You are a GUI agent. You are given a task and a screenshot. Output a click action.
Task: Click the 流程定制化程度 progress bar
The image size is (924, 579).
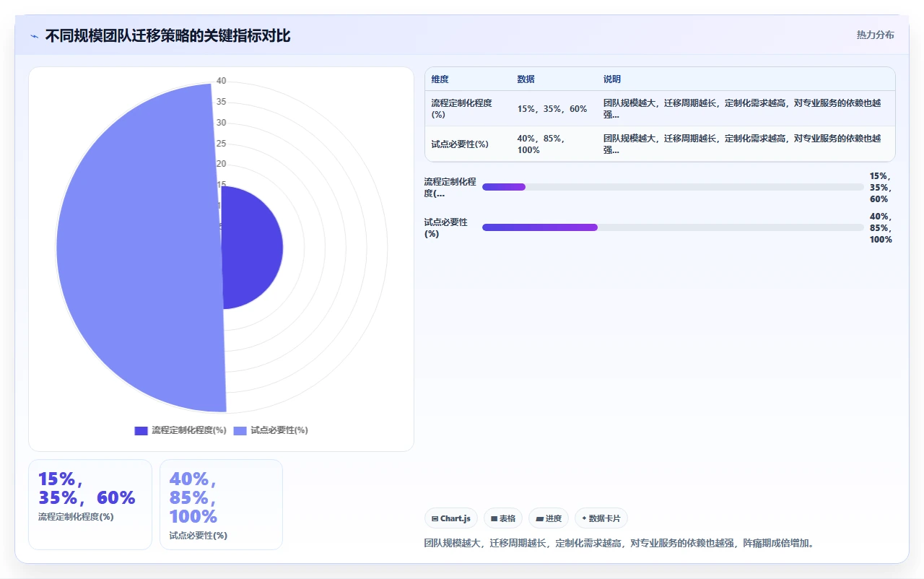(x=673, y=187)
